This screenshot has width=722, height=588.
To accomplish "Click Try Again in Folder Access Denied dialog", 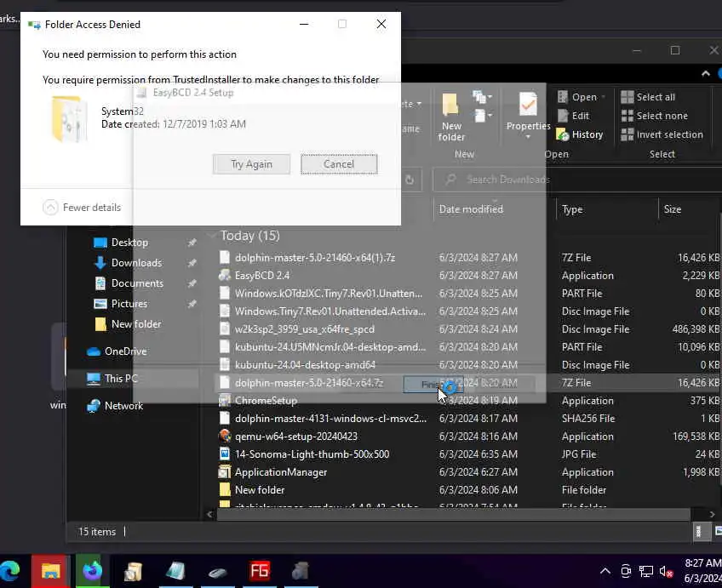I will coord(251,164).
